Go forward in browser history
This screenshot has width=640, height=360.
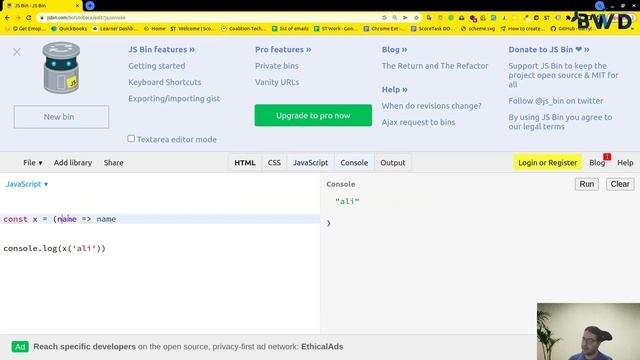pos(18,18)
